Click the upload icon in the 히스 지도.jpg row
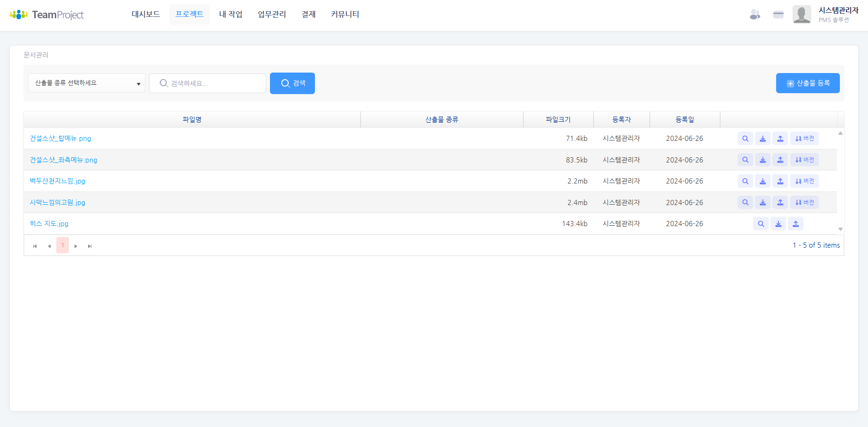Screen dimensions: 868x427 pos(795,224)
